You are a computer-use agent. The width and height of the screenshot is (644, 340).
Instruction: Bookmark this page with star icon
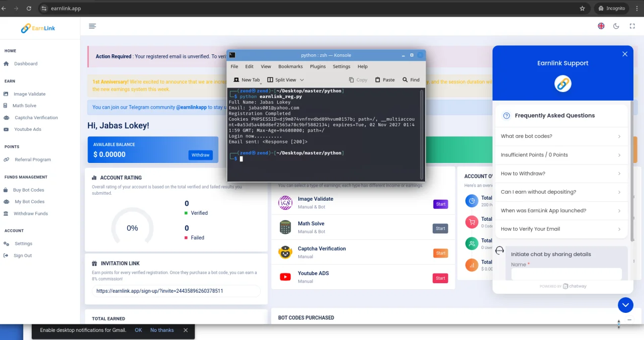coord(583,9)
